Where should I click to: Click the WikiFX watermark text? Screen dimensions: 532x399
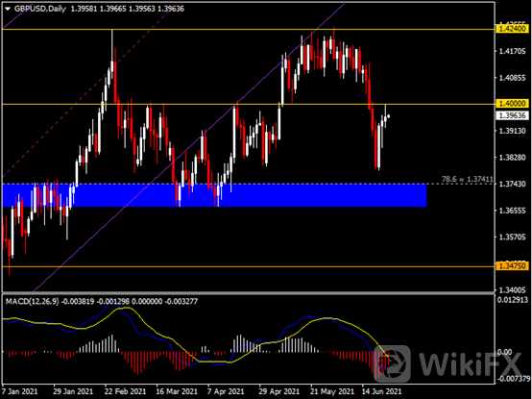click(470, 364)
